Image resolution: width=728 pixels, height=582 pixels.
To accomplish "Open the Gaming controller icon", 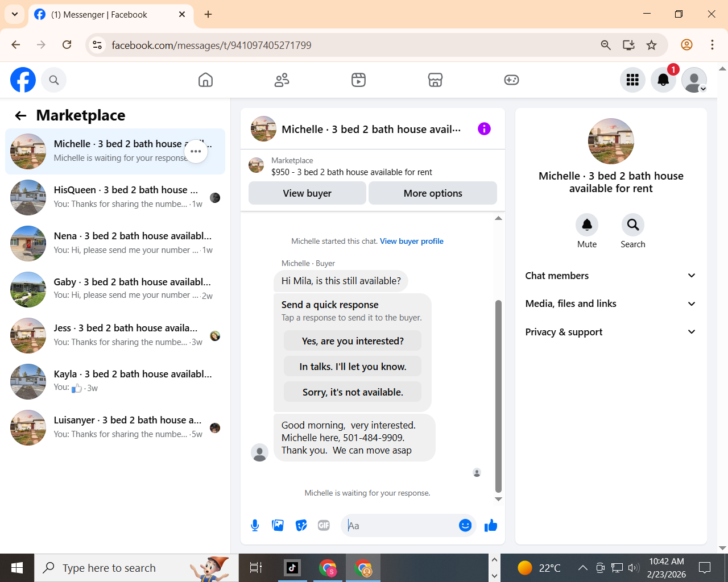I will 511,80.
